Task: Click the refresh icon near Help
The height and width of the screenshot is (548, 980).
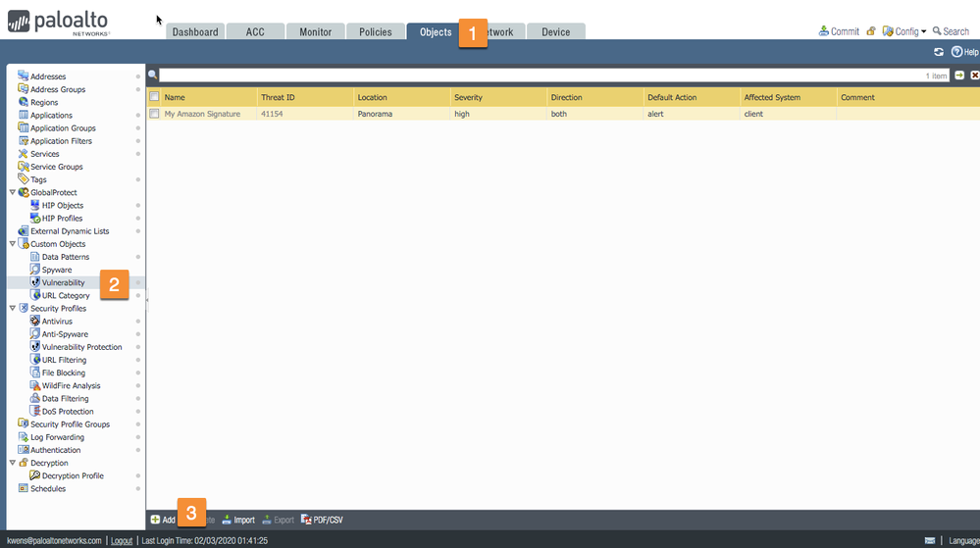Action: point(938,52)
